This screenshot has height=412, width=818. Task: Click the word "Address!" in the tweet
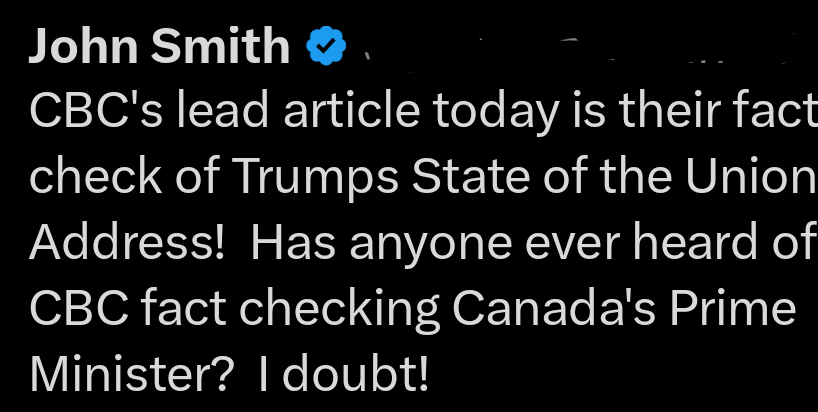(x=126, y=244)
